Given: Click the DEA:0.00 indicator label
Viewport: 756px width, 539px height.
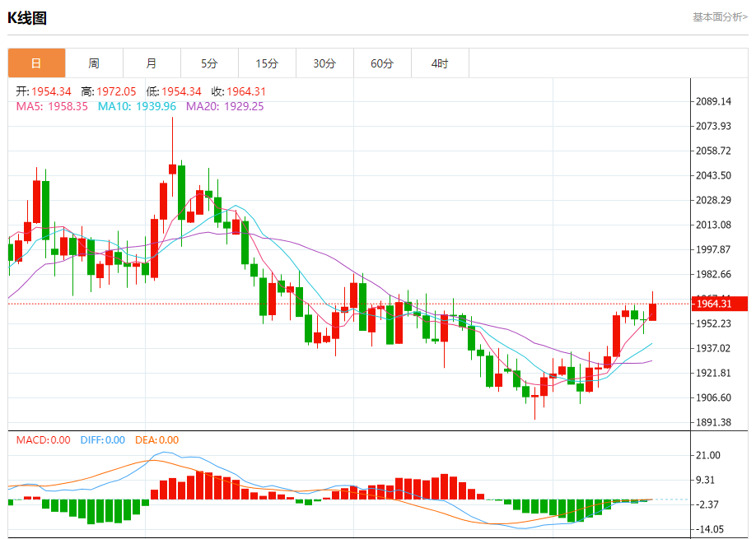Looking at the screenshot, I should click(156, 440).
